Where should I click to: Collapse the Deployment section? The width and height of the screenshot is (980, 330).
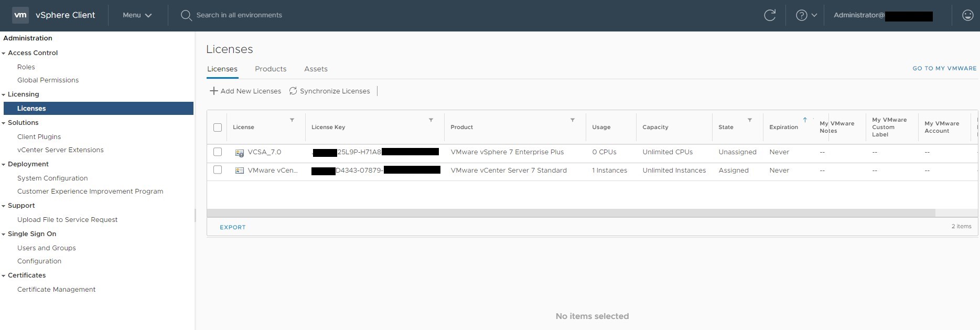coord(4,165)
